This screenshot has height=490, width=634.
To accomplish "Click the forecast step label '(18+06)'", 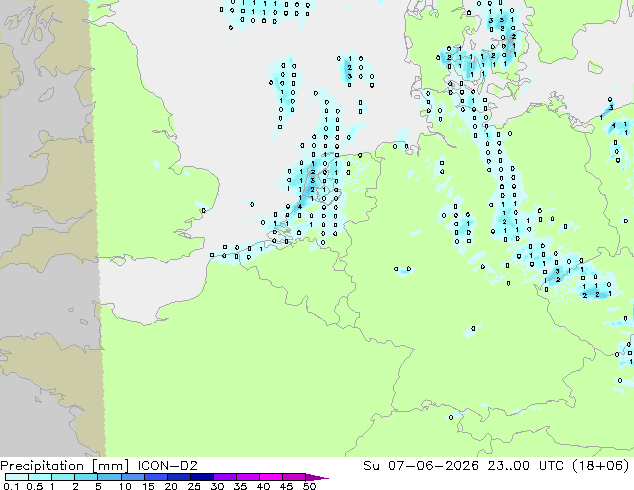I will pyautogui.click(x=599, y=466).
